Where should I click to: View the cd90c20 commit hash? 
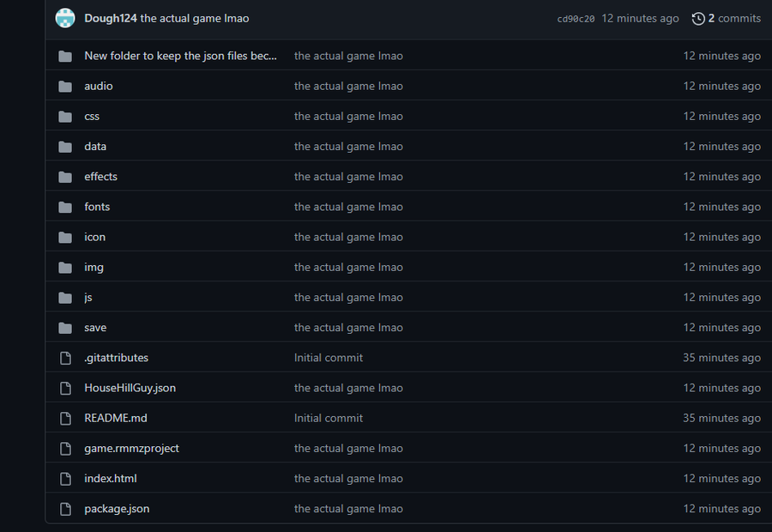click(x=576, y=19)
